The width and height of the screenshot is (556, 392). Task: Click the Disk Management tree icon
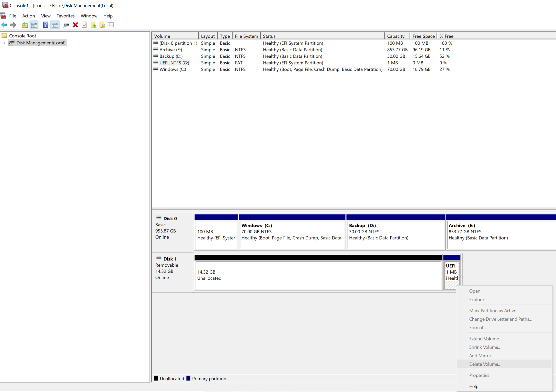[x=12, y=43]
